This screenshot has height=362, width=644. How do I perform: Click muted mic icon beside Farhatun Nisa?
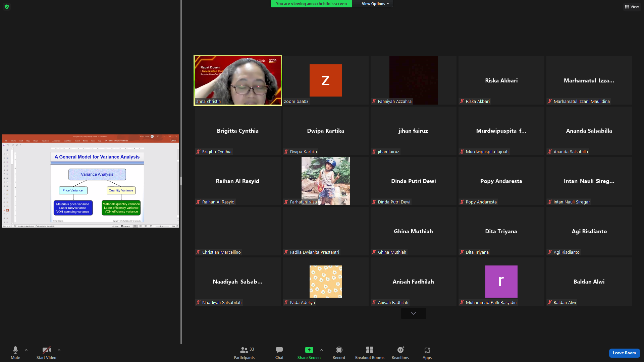click(286, 202)
